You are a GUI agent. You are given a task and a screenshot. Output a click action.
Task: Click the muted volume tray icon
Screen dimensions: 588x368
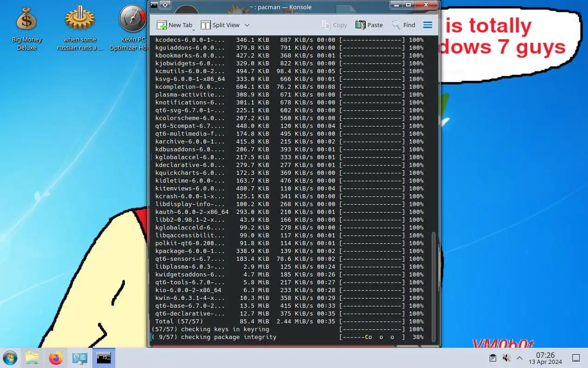(x=506, y=358)
